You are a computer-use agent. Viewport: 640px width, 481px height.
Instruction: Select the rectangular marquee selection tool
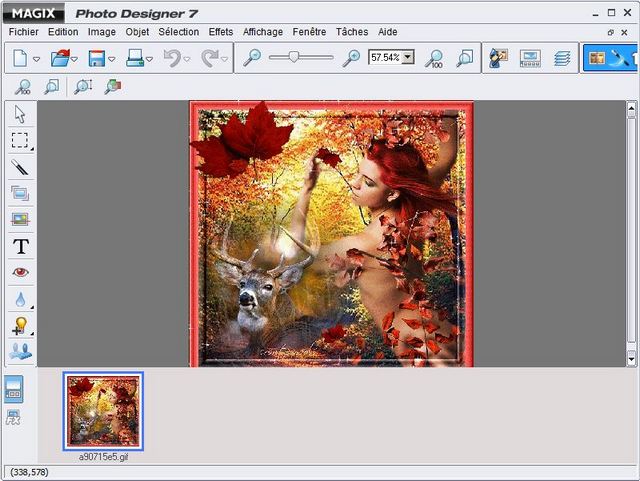point(20,140)
